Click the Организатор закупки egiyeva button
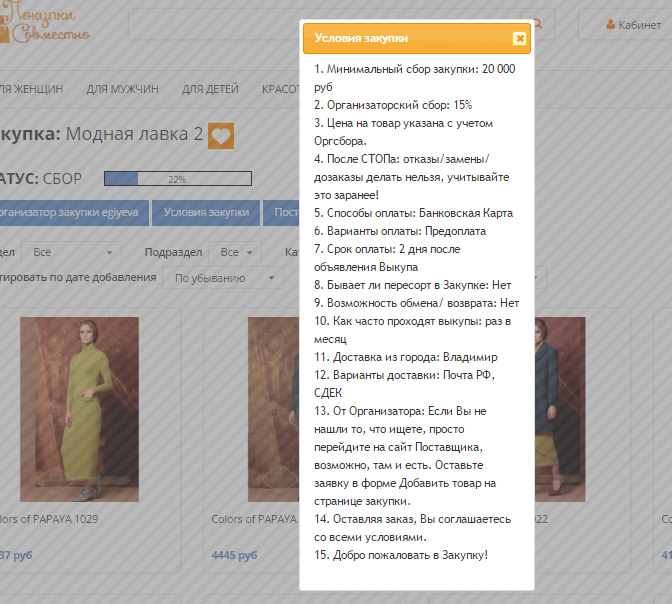 (x=74, y=213)
